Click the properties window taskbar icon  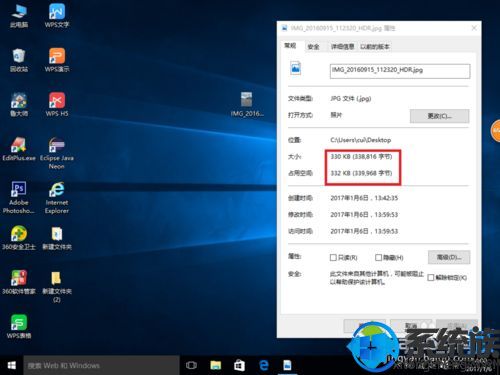click(x=287, y=365)
